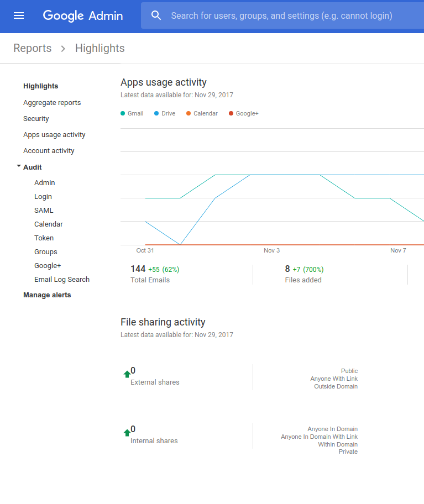This screenshot has height=504, width=424.
Task: Open the Security report
Action: 36,118
